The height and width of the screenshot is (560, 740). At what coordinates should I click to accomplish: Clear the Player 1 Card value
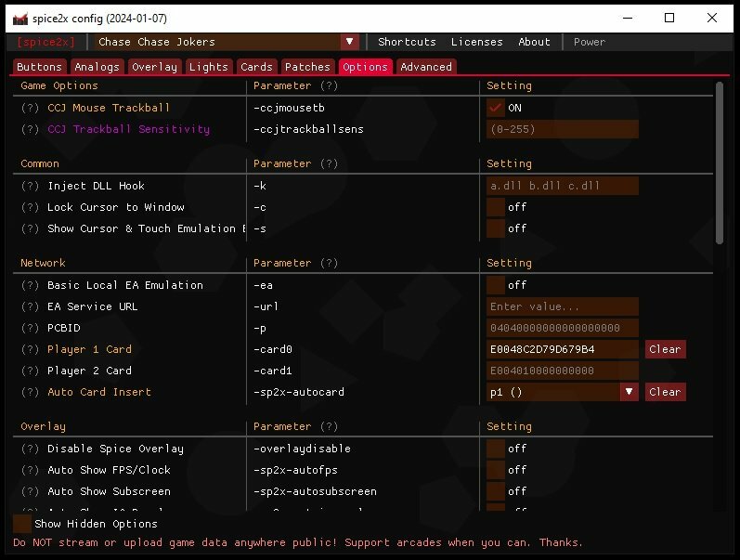[x=665, y=349]
